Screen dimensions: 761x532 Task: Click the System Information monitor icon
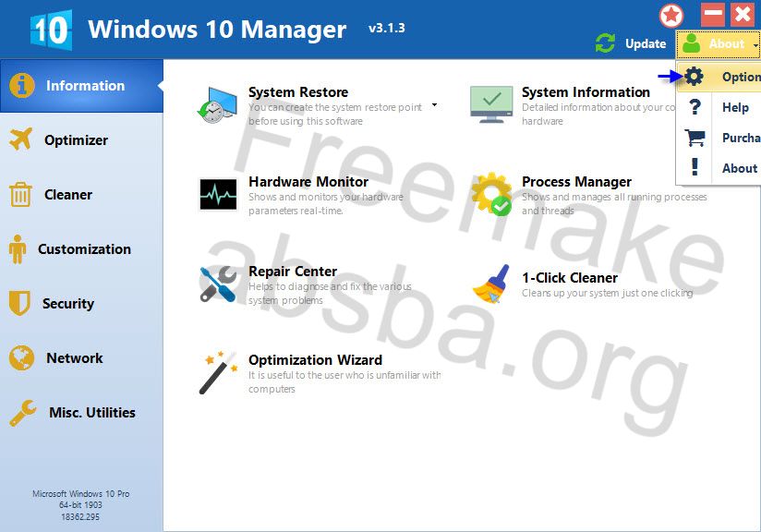pyautogui.click(x=491, y=103)
